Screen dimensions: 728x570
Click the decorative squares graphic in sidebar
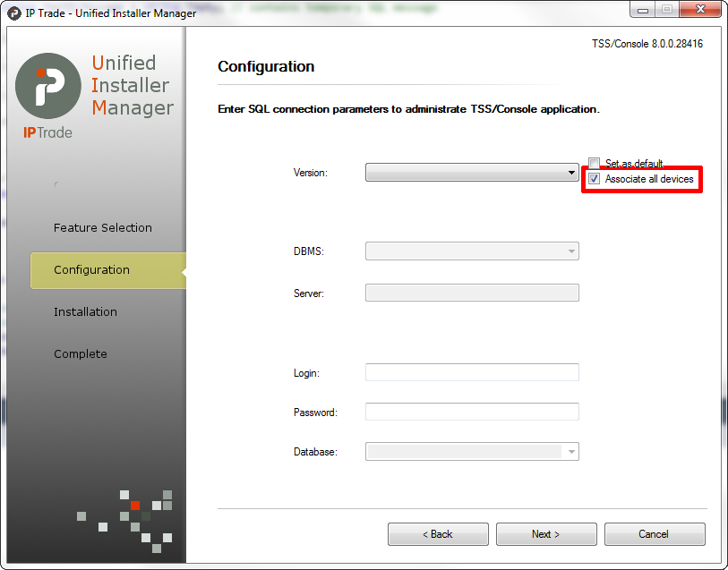pyautogui.click(x=124, y=522)
